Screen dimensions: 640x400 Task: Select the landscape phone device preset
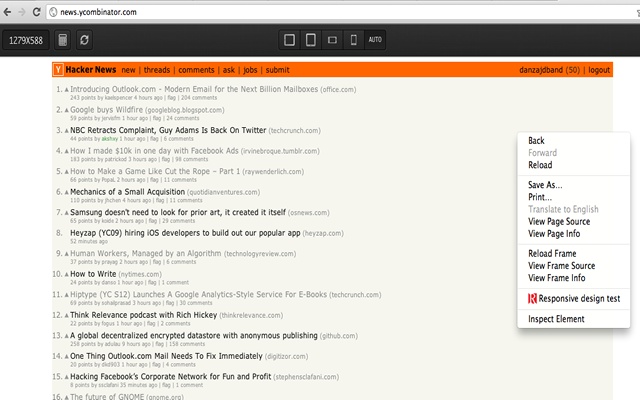pos(332,40)
